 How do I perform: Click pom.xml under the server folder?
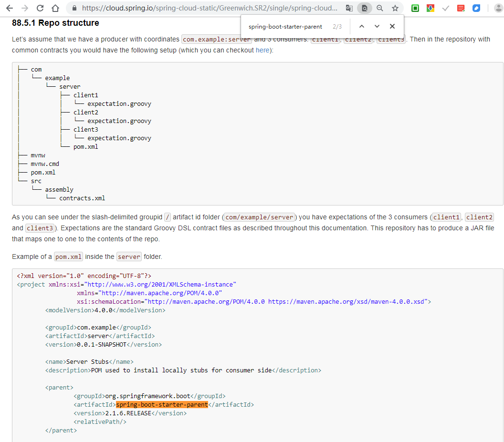click(x=85, y=147)
